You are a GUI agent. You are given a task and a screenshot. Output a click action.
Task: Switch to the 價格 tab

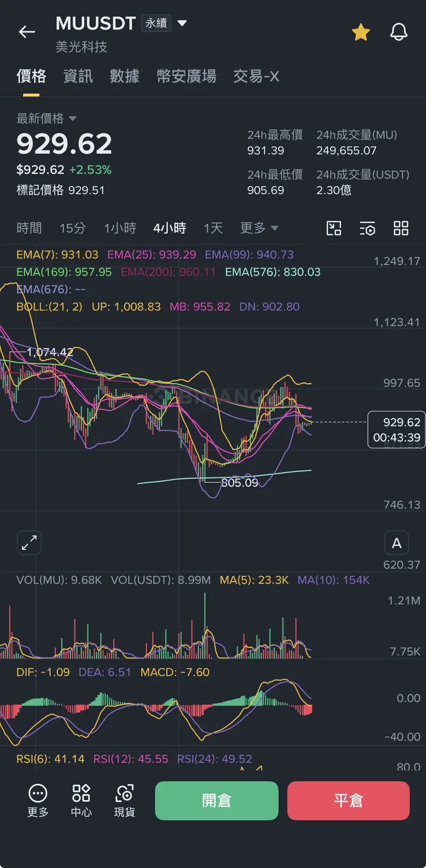tap(31, 76)
